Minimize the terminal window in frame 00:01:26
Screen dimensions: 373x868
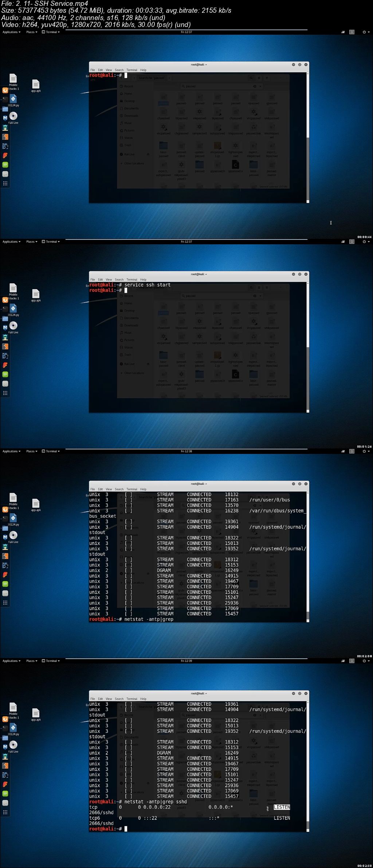tap(293, 274)
